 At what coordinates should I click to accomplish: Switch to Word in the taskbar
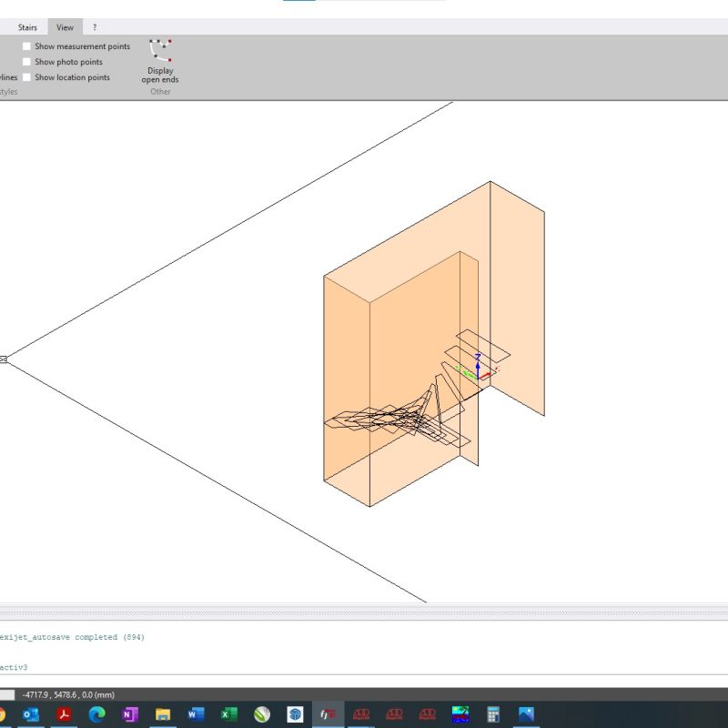click(196, 714)
